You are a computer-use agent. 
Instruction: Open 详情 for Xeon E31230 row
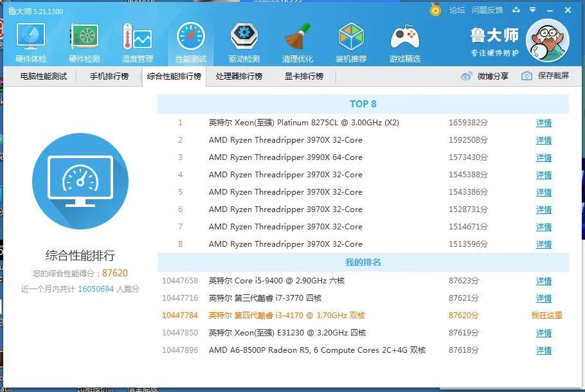[544, 333]
